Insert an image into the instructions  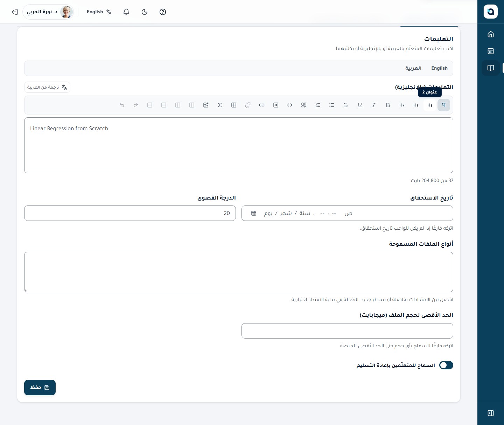coord(206,105)
